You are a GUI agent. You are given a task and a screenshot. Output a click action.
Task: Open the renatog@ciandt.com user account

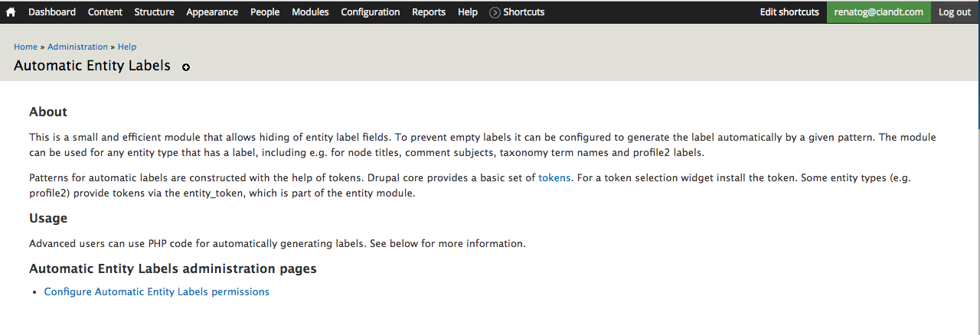click(879, 12)
